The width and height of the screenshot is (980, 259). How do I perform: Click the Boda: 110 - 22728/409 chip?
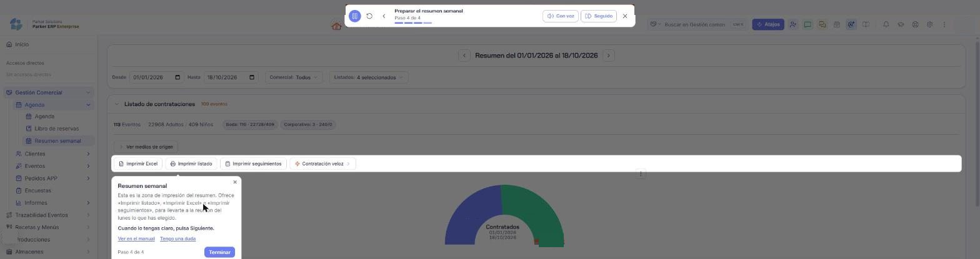coord(250,124)
